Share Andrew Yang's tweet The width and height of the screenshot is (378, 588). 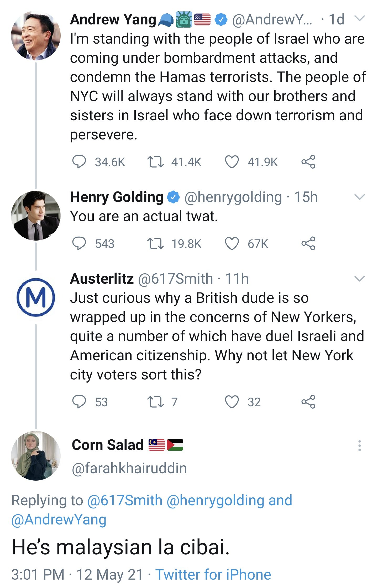click(x=308, y=162)
